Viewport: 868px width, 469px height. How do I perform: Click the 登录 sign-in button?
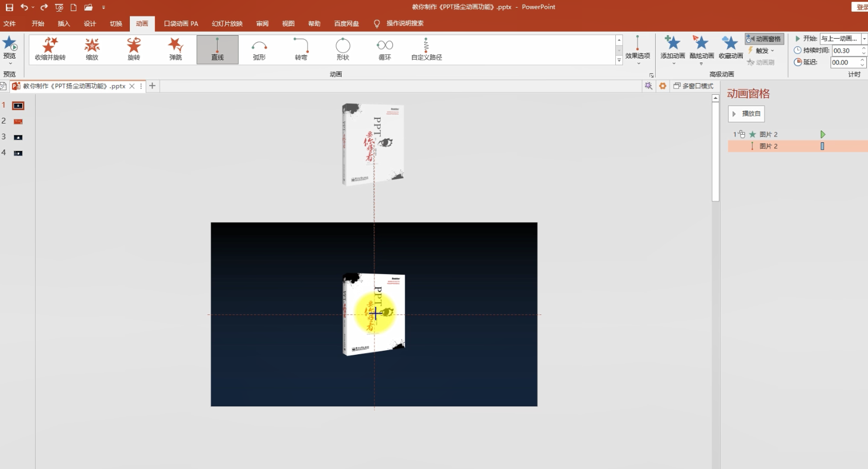(860, 7)
